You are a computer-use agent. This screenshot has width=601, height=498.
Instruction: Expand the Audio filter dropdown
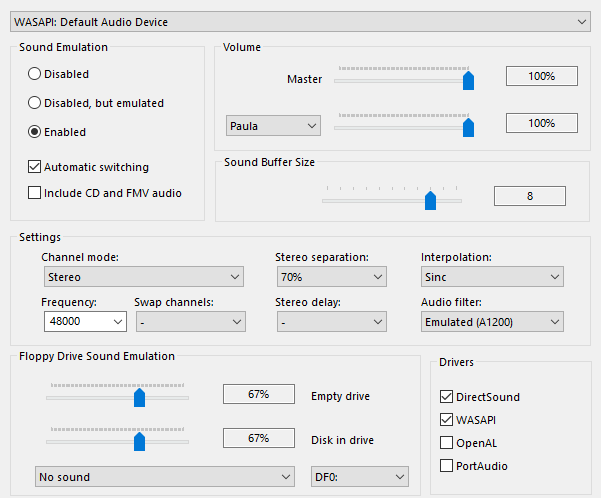(492, 322)
